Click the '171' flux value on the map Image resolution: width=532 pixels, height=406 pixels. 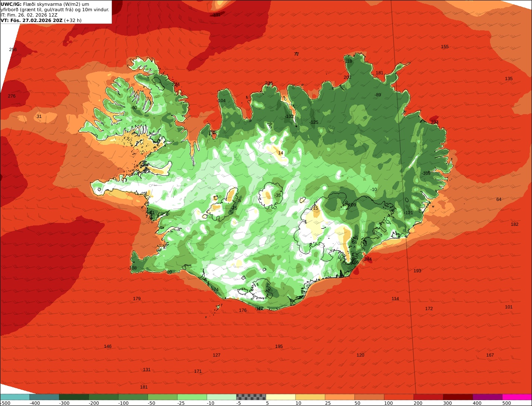(198, 371)
